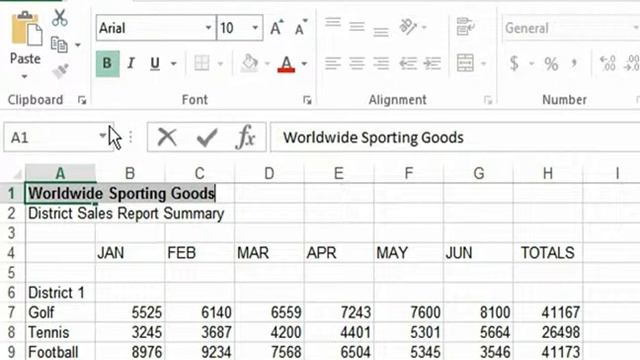Click into the formula bar text
The height and width of the screenshot is (360, 640).
coord(455,138)
